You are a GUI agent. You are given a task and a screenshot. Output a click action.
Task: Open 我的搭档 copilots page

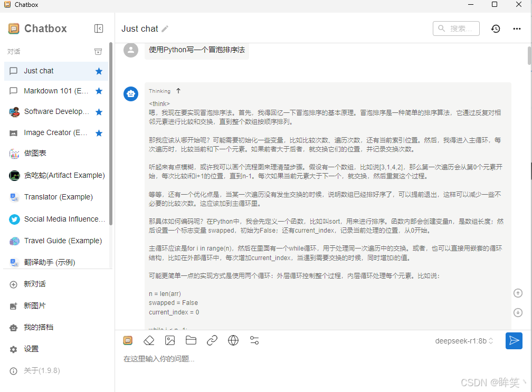click(56, 328)
